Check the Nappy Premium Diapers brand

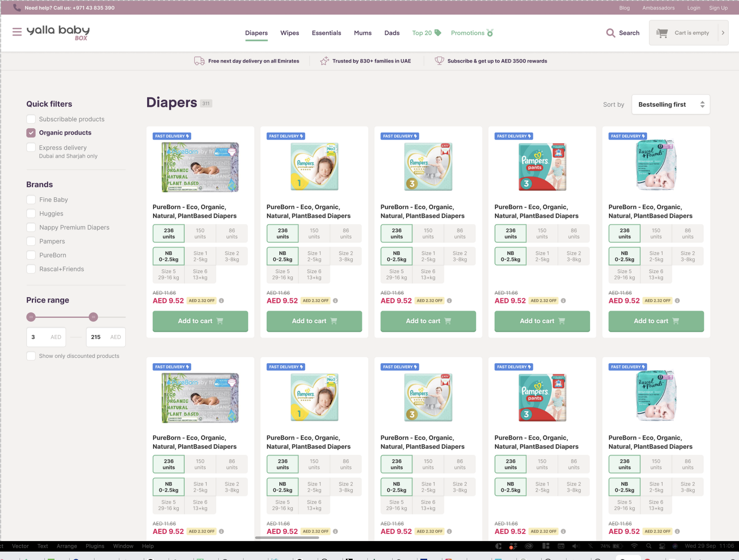31,227
